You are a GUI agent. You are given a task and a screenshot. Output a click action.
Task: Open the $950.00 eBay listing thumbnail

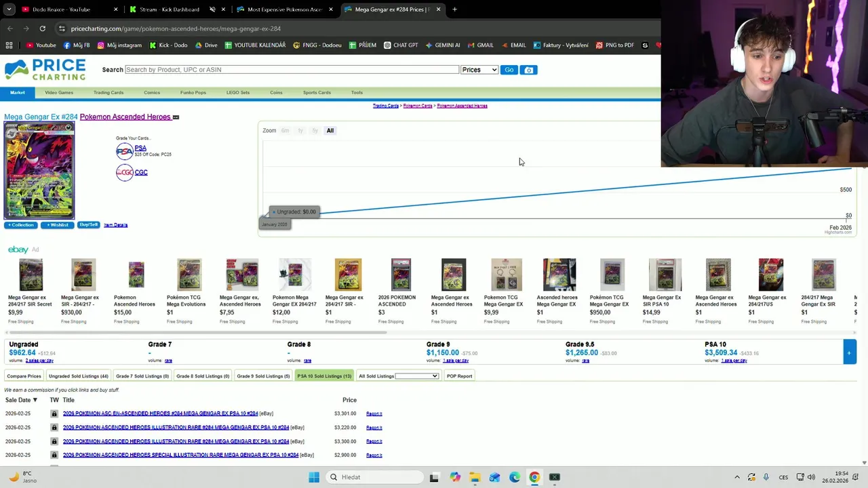[x=612, y=274]
